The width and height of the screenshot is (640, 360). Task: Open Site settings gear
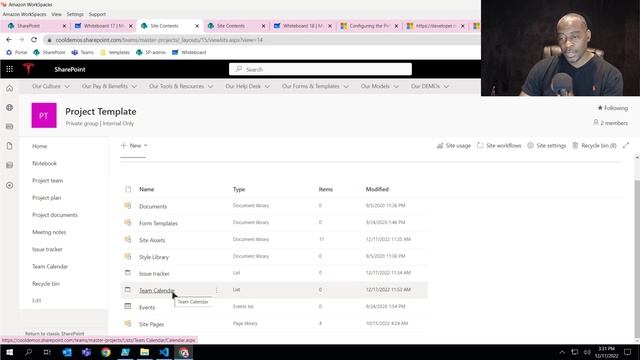coord(547,145)
